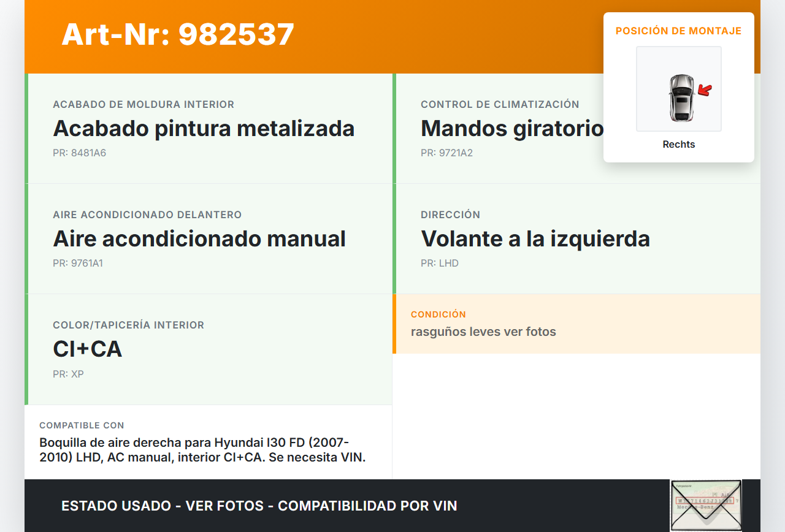This screenshot has width=785, height=532.
Task: Select the AIRE ACONDICIONADO DELANTERO label
Action: (x=147, y=215)
